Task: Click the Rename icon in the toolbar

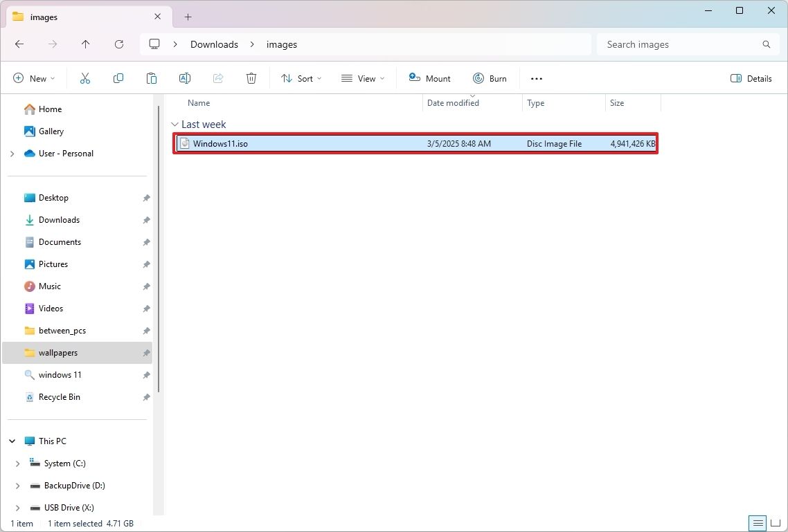Action: click(184, 77)
